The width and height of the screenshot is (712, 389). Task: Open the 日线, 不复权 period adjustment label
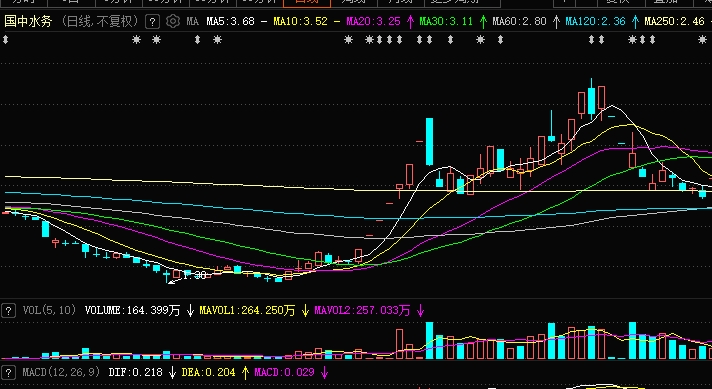pos(100,21)
